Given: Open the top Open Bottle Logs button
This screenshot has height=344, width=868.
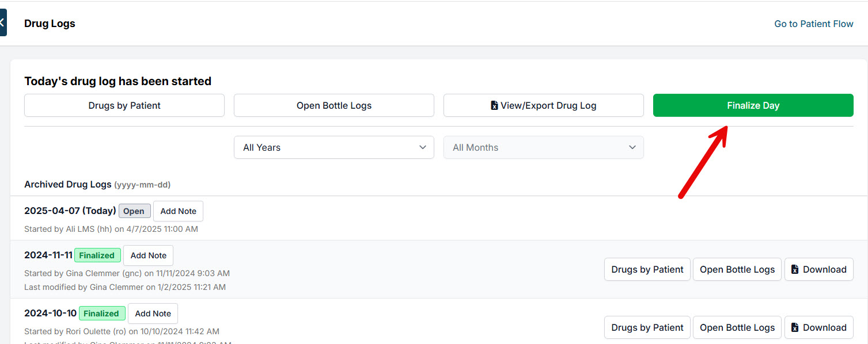Looking at the screenshot, I should (333, 106).
